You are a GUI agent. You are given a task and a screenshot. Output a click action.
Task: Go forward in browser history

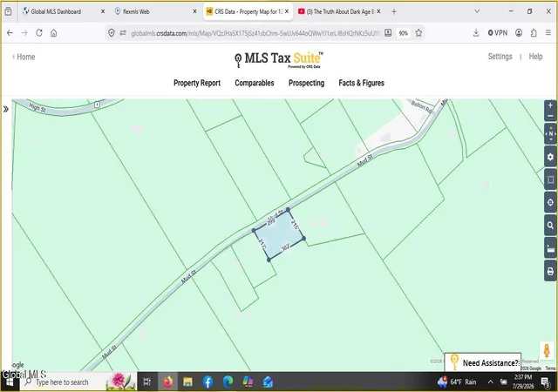pos(24,33)
